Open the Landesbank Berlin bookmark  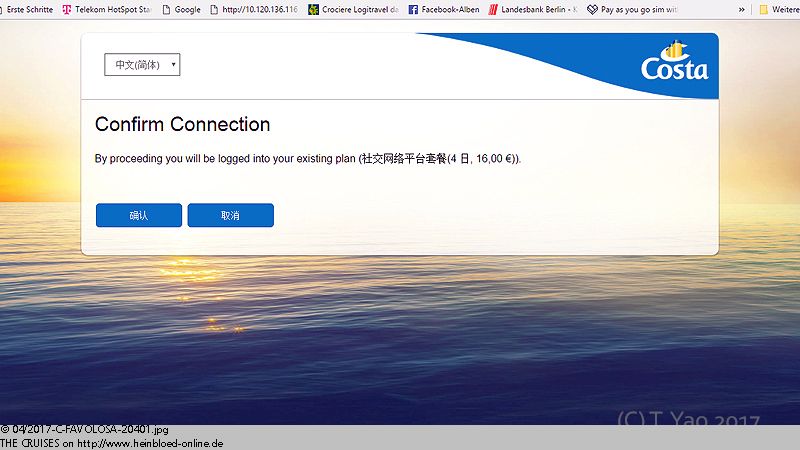coord(533,9)
